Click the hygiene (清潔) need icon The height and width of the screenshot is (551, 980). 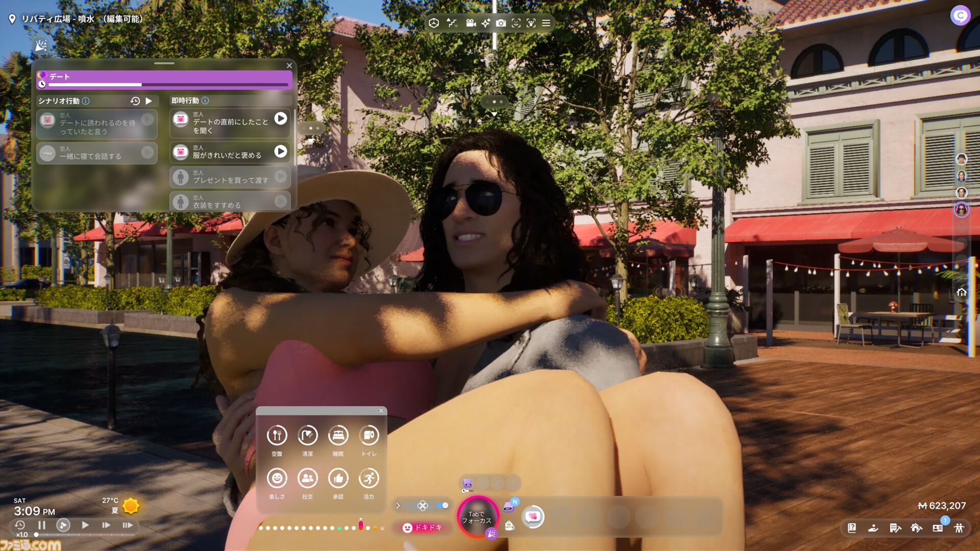tap(307, 435)
